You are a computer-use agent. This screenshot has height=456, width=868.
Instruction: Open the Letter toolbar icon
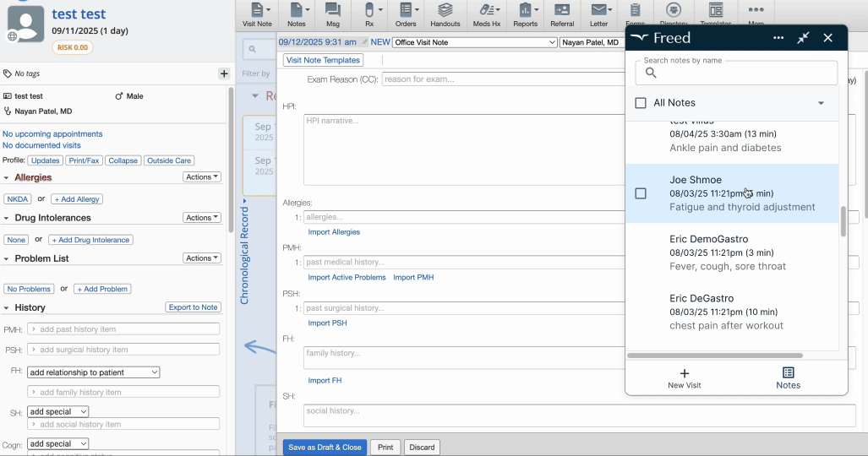pyautogui.click(x=598, y=15)
